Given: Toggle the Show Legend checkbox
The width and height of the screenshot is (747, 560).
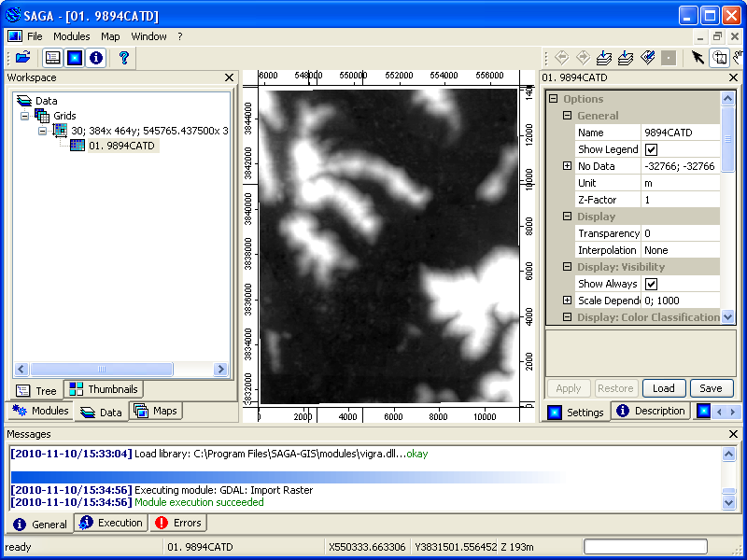Looking at the screenshot, I should point(651,149).
